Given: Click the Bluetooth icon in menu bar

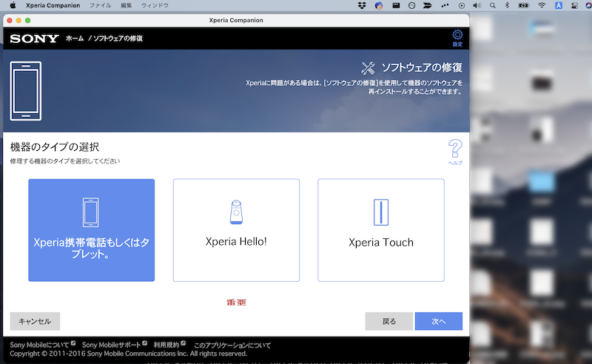Looking at the screenshot, I should pos(506,5).
